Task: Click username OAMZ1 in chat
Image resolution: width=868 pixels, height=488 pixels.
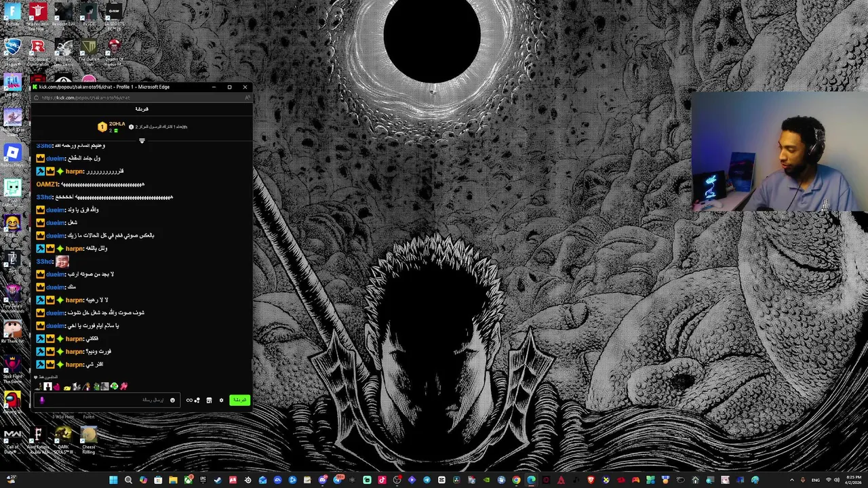Action: click(47, 184)
